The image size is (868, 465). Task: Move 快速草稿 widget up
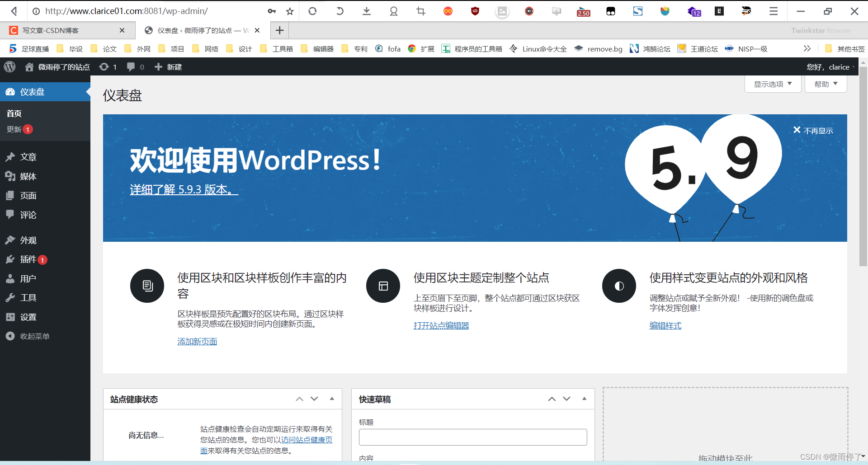(552, 399)
